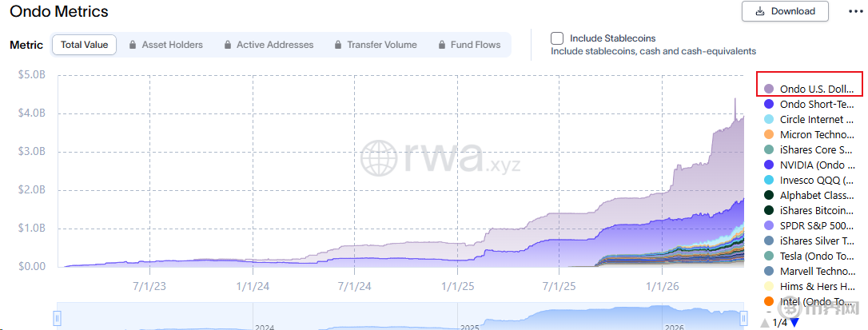Toggle Circle Internet legend entry

click(x=807, y=119)
